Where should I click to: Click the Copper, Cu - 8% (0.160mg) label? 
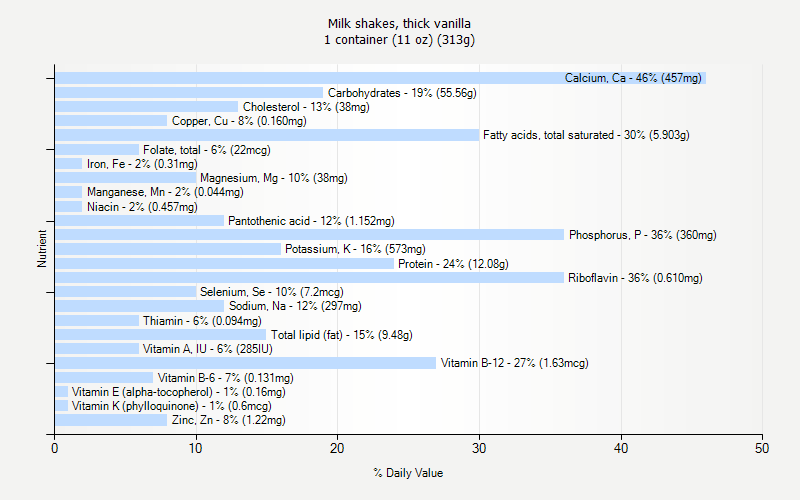(239, 121)
